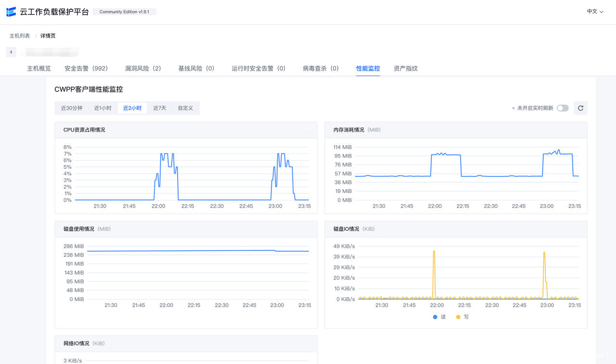Image resolution: width=616 pixels, height=364 pixels.
Task: Click the back arrow button
Action: pos(11,52)
